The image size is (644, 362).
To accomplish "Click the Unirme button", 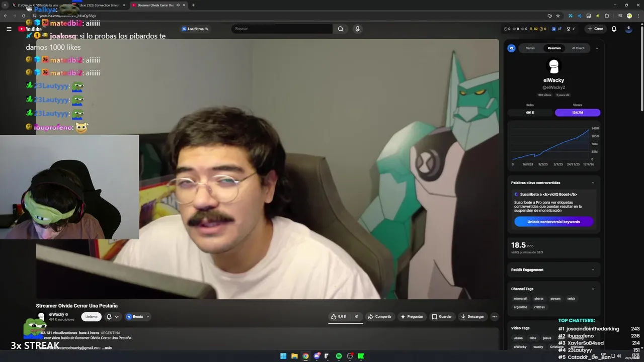I will [91, 317].
